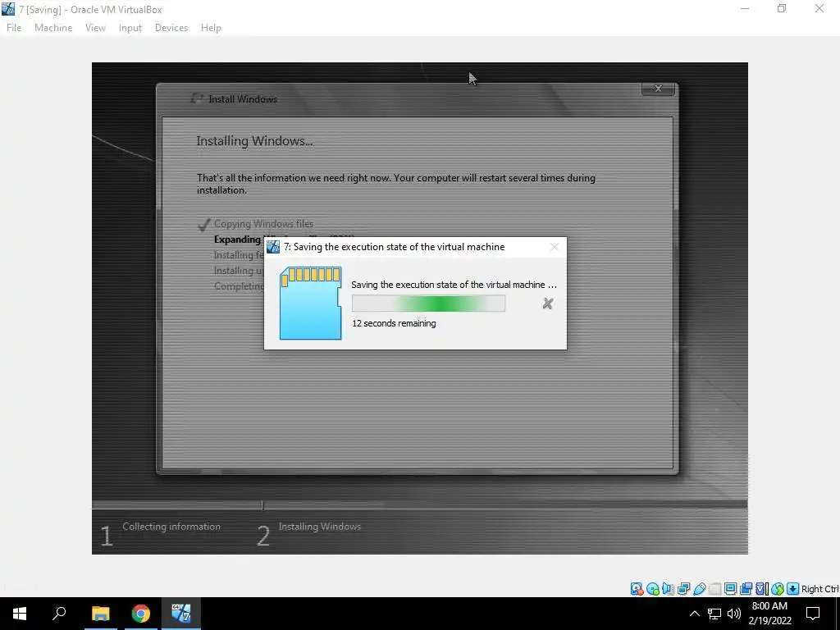Viewport: 840px width, 630px height.
Task: Show hidden system tray icons
Action: 694,614
